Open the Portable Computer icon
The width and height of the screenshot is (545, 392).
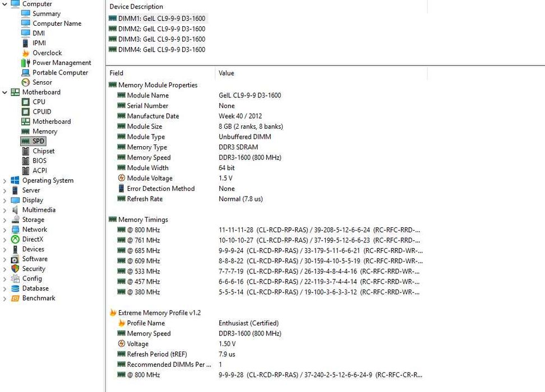coord(25,73)
